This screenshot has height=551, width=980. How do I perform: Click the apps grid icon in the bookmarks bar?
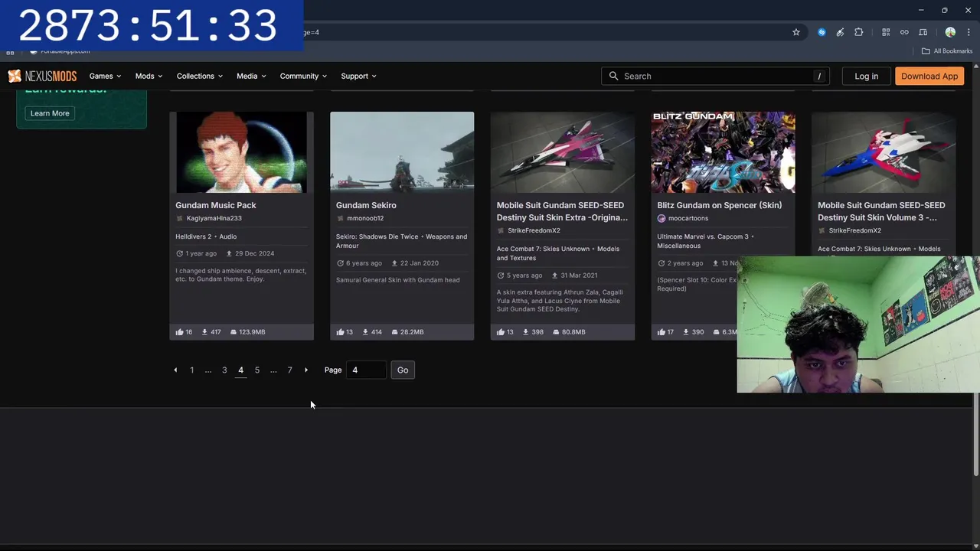pyautogui.click(x=10, y=51)
